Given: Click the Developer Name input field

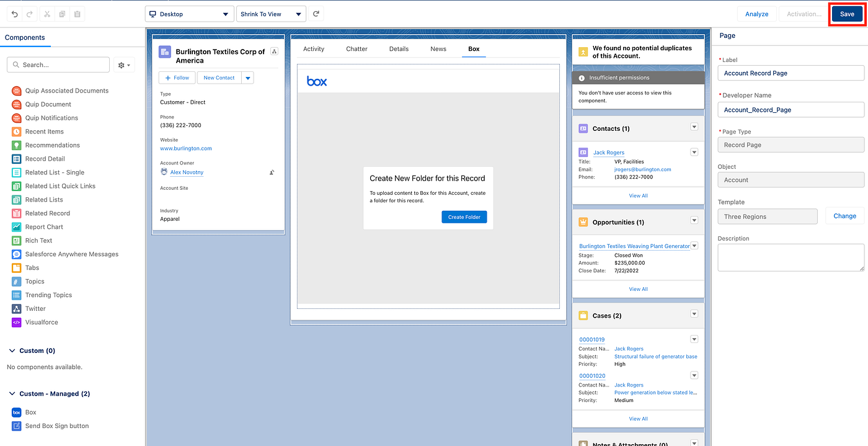Looking at the screenshot, I should (x=790, y=110).
